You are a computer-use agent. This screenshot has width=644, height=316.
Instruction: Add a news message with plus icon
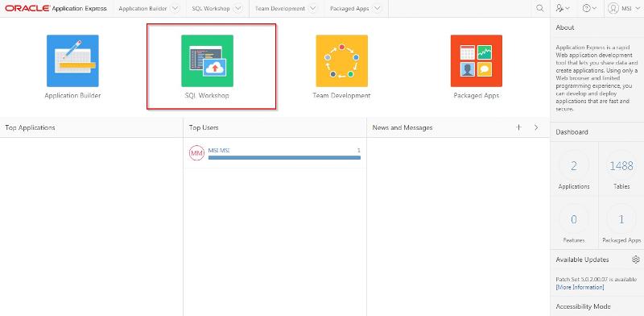tap(518, 127)
